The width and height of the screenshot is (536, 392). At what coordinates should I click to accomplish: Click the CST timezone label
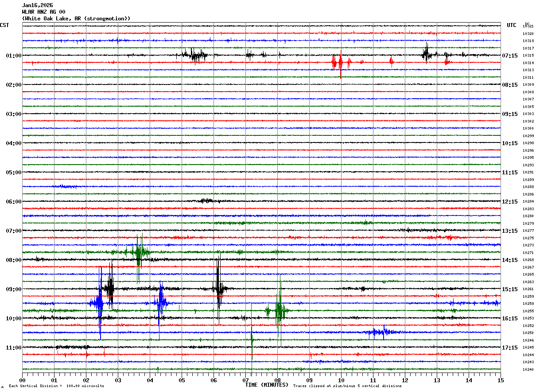click(4, 25)
